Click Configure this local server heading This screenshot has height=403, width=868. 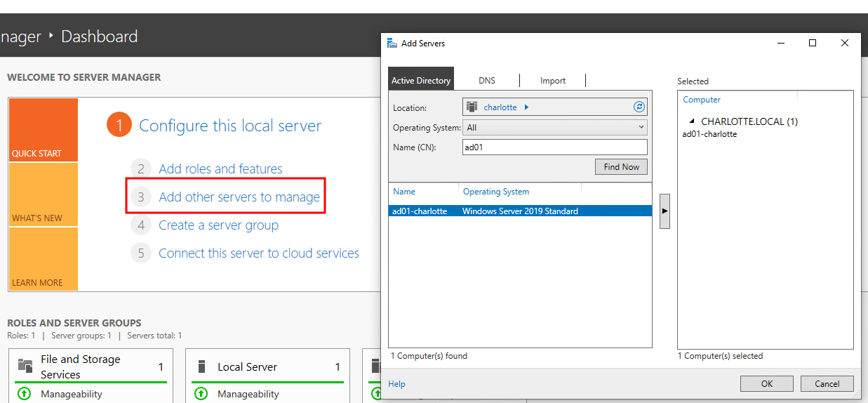pyautogui.click(x=230, y=126)
